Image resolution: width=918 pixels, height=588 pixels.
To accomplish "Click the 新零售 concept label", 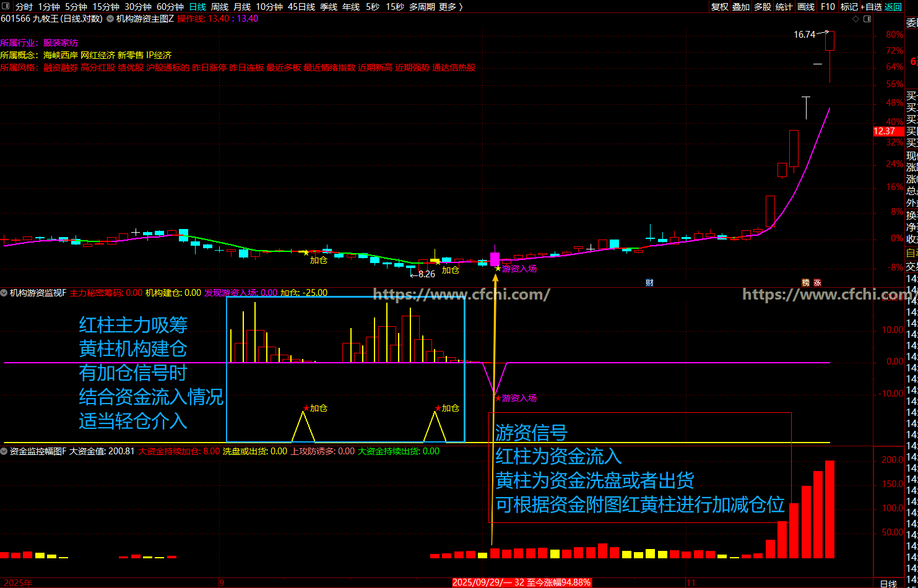I will pyautogui.click(x=131, y=55).
